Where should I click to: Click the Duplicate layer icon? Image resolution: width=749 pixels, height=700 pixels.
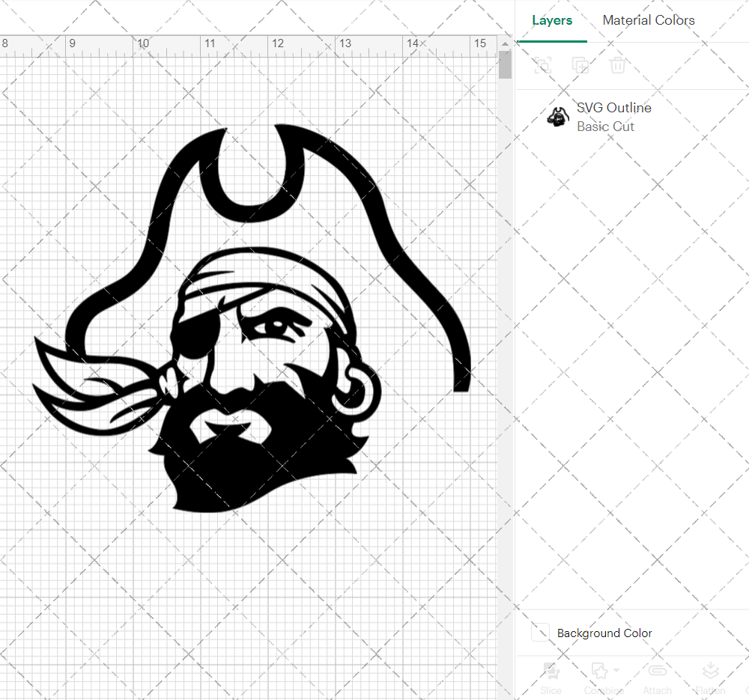580,65
